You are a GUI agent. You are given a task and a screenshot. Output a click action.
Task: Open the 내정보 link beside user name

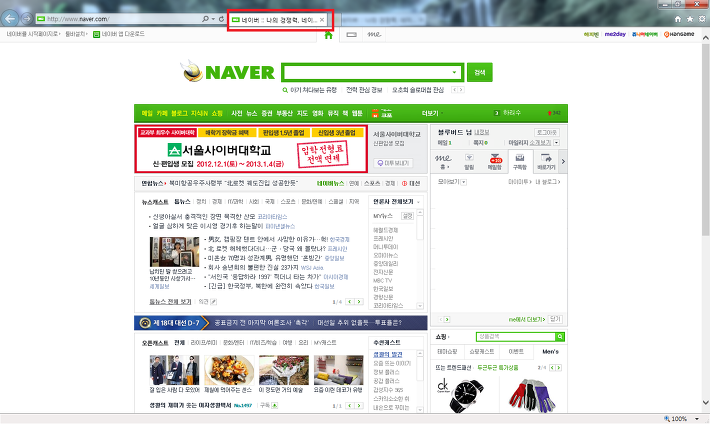point(481,132)
